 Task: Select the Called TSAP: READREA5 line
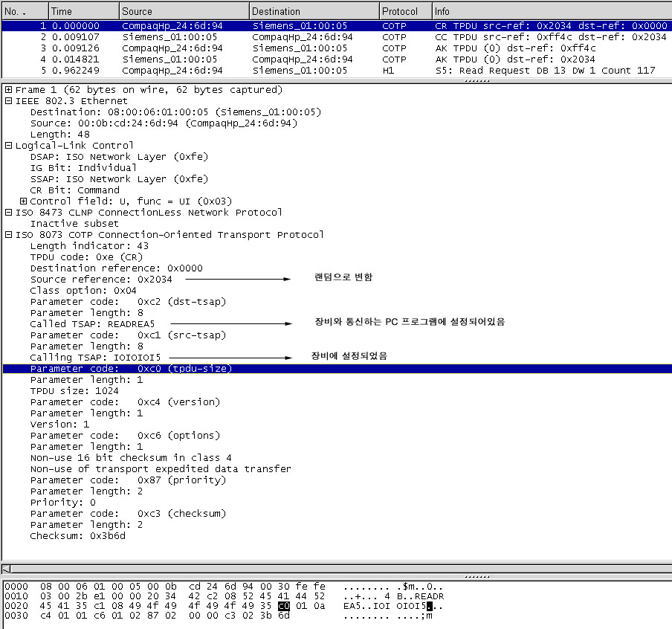coord(92,324)
